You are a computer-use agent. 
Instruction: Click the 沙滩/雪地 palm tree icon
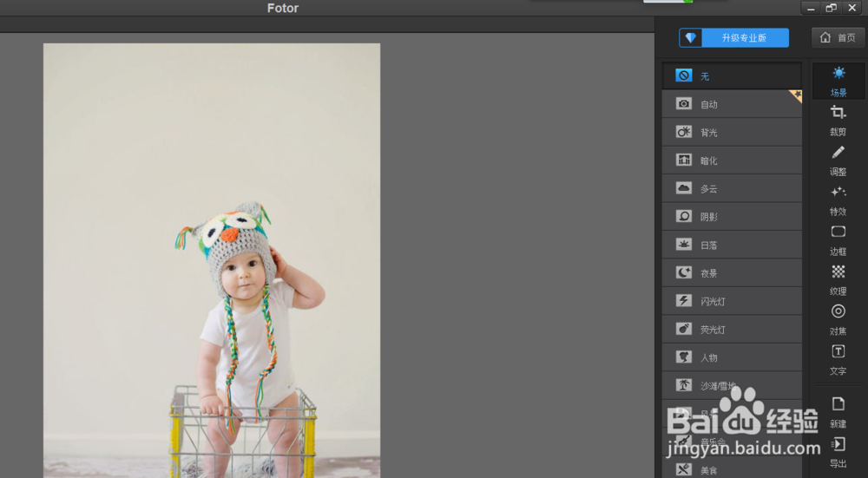tap(684, 385)
